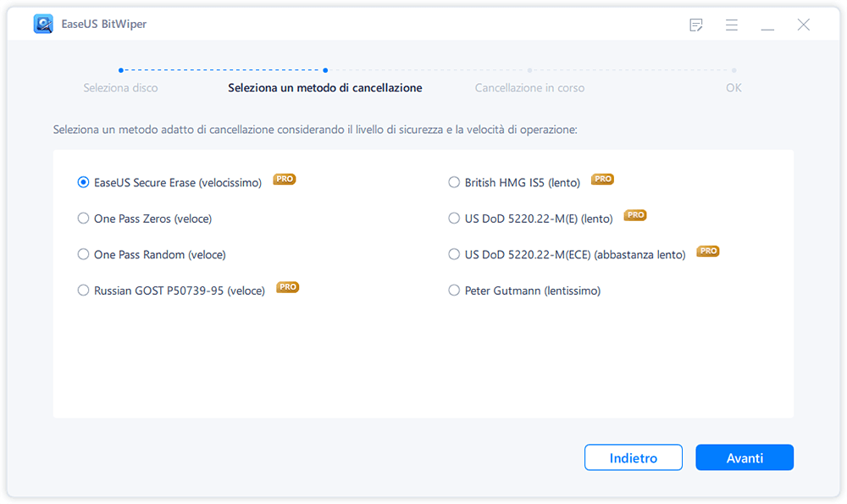Click the OK step label
This screenshot has width=847, height=504.
tap(734, 87)
